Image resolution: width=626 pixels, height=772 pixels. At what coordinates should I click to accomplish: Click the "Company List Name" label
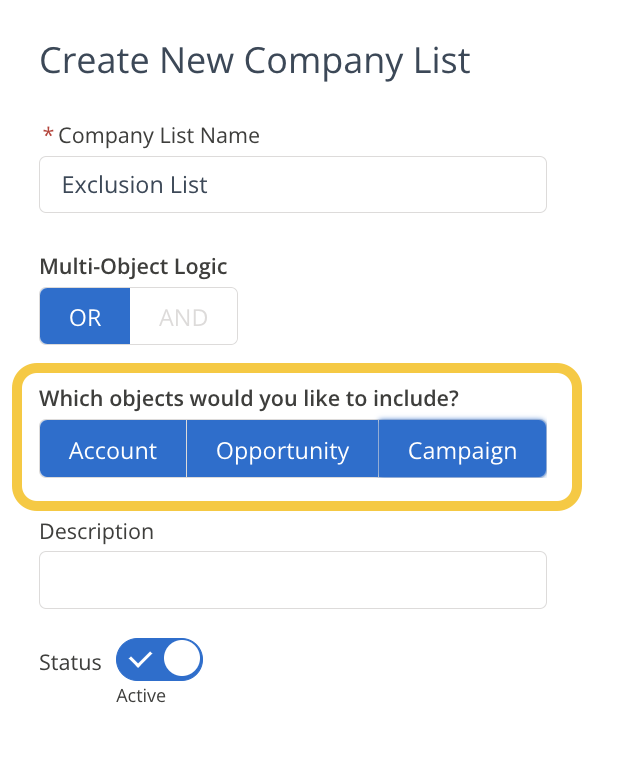(159, 136)
